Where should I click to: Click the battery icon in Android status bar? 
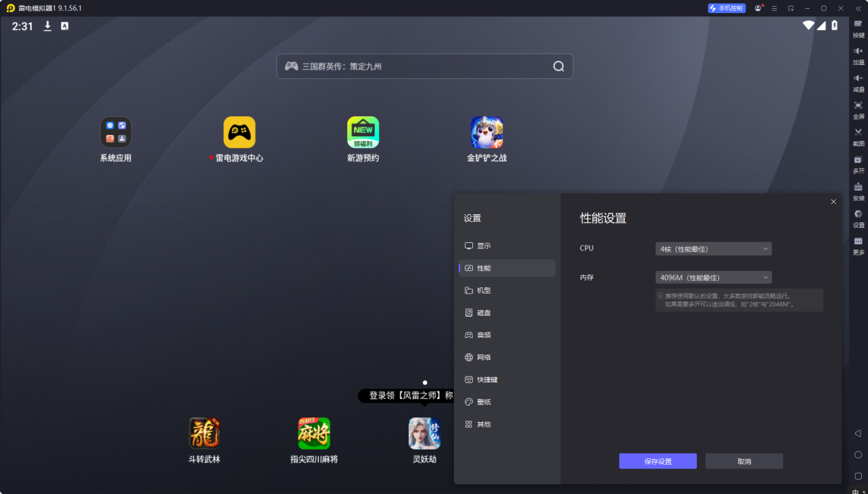(x=834, y=25)
